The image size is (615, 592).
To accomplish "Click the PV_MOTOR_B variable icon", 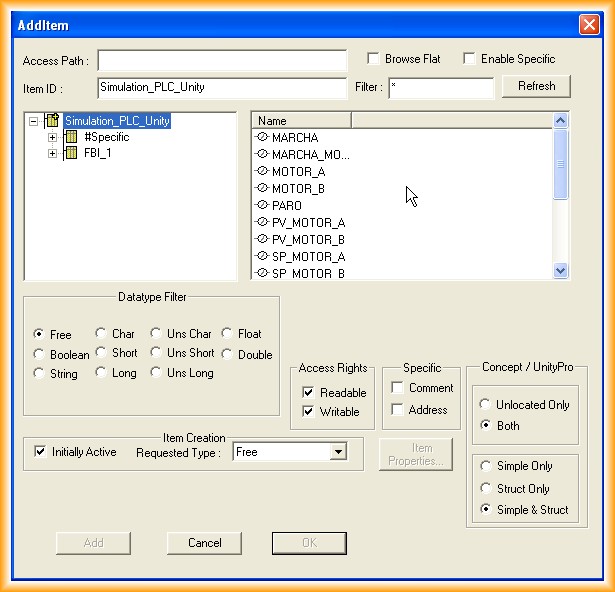I will click(x=263, y=239).
